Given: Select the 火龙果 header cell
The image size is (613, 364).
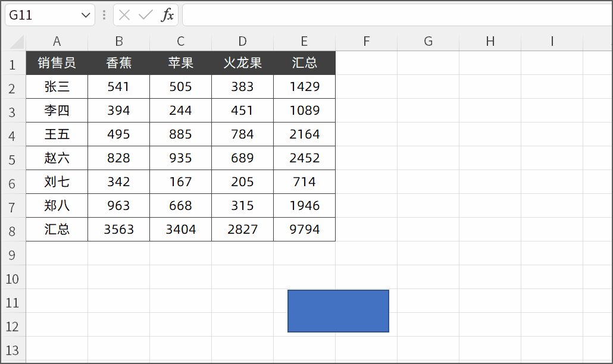Looking at the screenshot, I should [x=242, y=63].
